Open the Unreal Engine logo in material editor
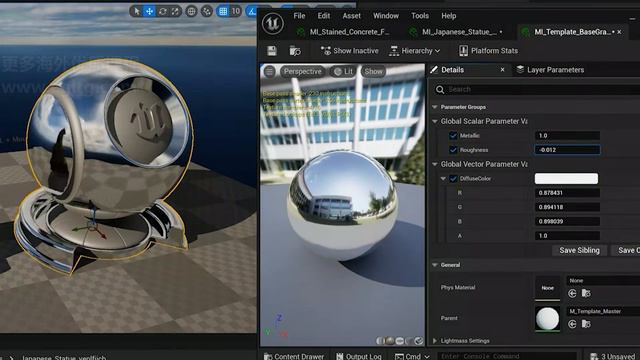The height and width of the screenshot is (360, 640). (x=273, y=23)
